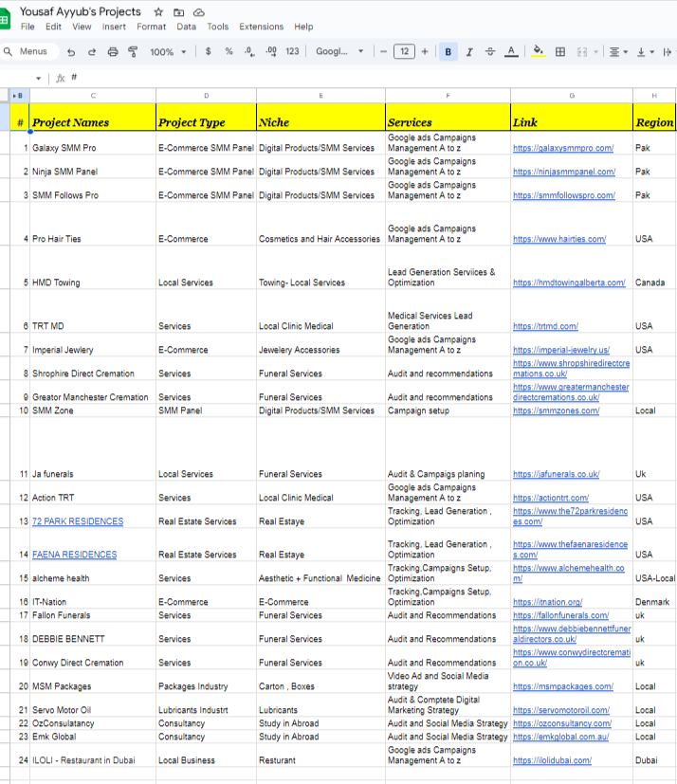Viewport: 677px width, 784px height.
Task: Increase font size plus button
Action: pyautogui.click(x=425, y=51)
